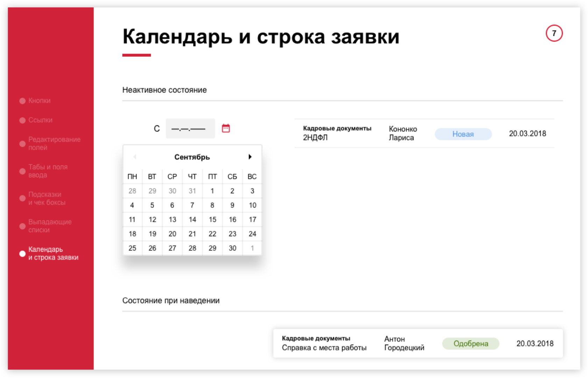
Task: Select September 4 in calendar
Action: tap(132, 205)
